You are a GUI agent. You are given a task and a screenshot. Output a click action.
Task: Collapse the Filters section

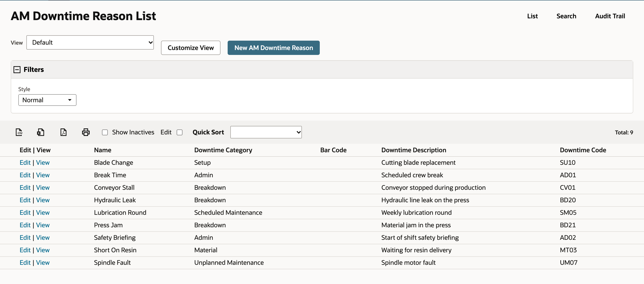point(17,69)
